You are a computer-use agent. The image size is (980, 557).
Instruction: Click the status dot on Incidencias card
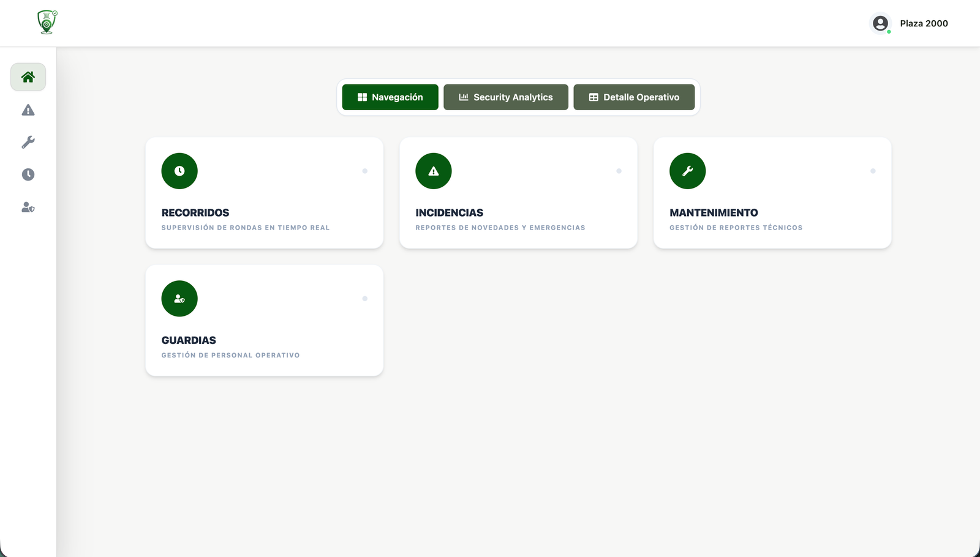(619, 171)
